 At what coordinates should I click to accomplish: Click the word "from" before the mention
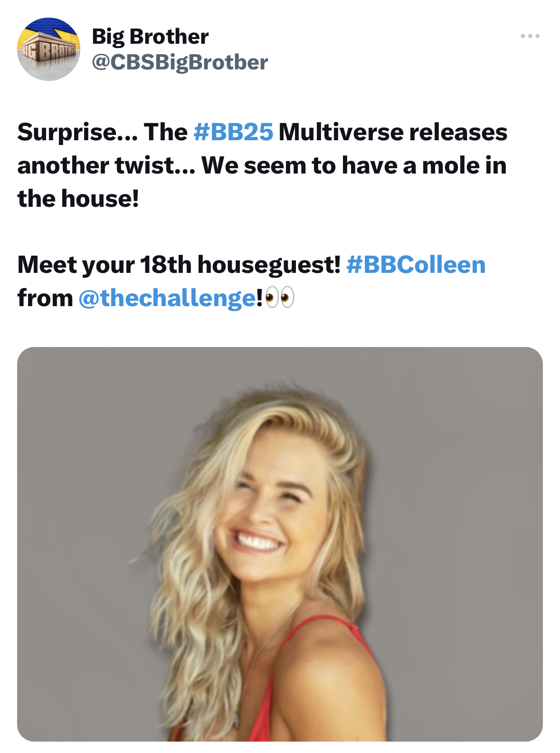tap(45, 298)
